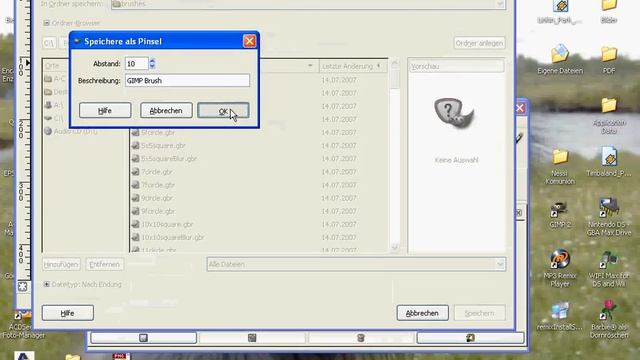Decrease the Abstand value with down arrow

click(x=152, y=67)
